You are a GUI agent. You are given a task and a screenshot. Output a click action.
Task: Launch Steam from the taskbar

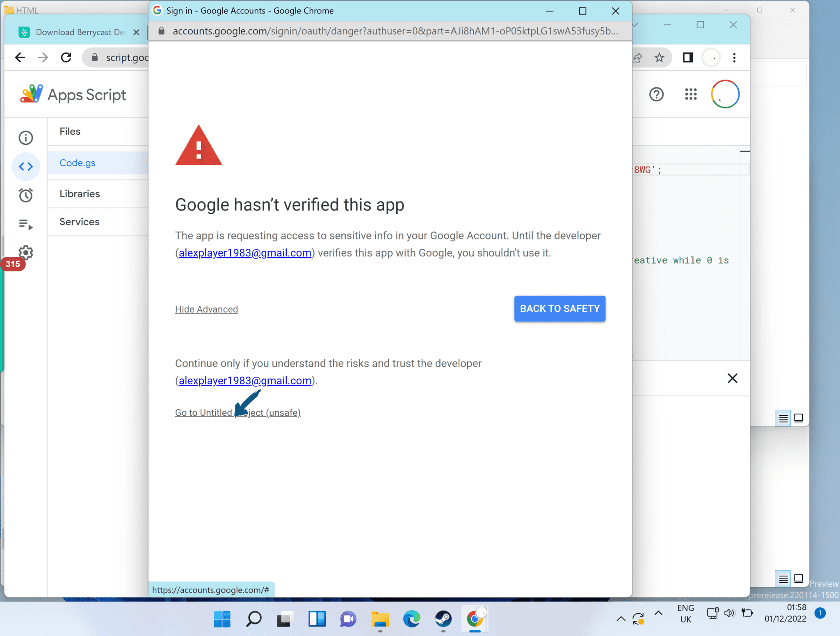(443, 619)
